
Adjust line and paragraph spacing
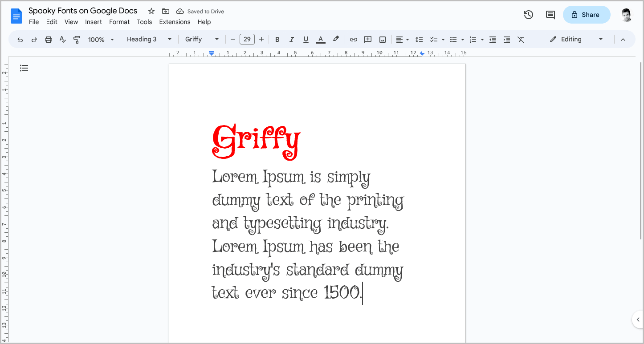pos(419,39)
